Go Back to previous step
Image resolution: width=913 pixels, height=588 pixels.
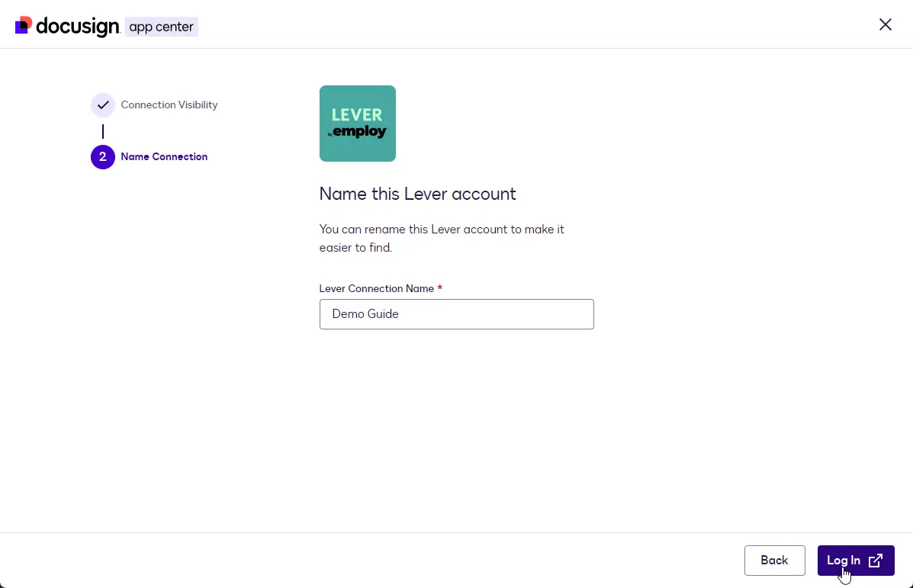(774, 560)
